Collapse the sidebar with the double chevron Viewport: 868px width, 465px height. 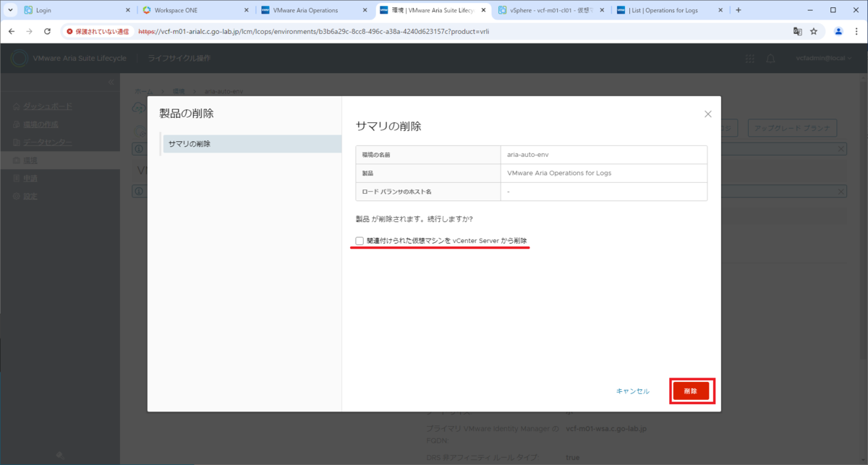tap(111, 82)
